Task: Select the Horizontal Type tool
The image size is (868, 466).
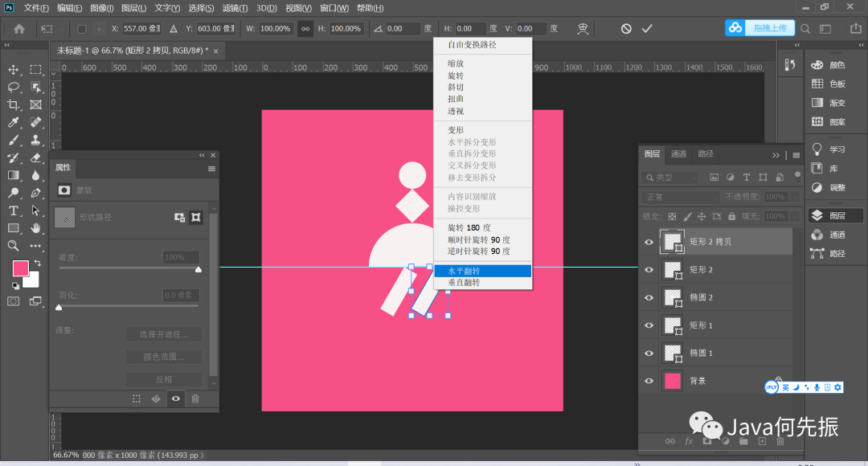Action: [x=14, y=211]
